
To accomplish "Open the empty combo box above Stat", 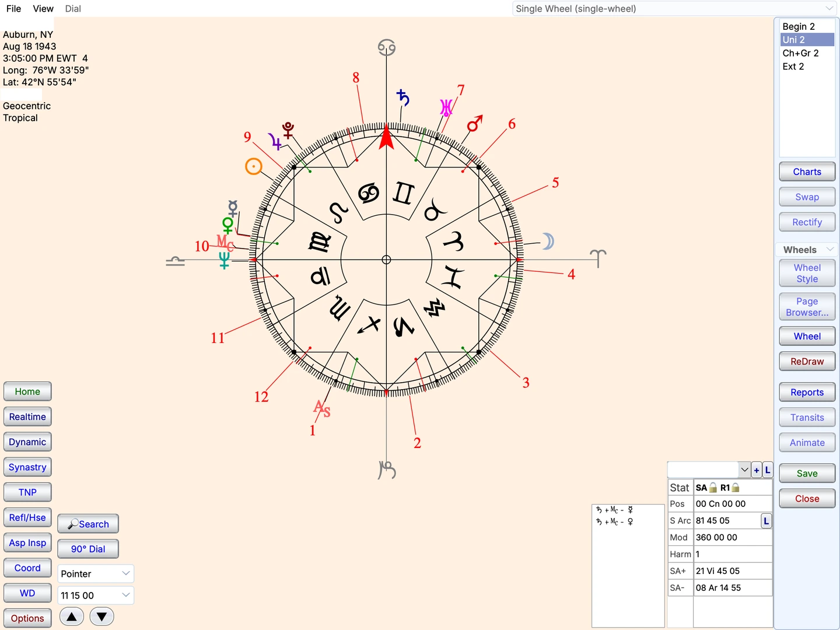I will (x=709, y=470).
